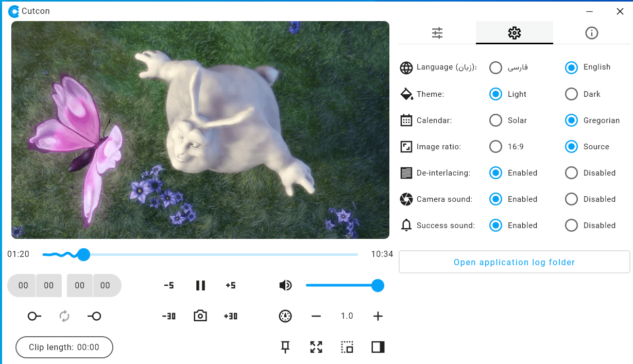
Task: Click the Theme paint bucket icon
Action: pyautogui.click(x=407, y=94)
